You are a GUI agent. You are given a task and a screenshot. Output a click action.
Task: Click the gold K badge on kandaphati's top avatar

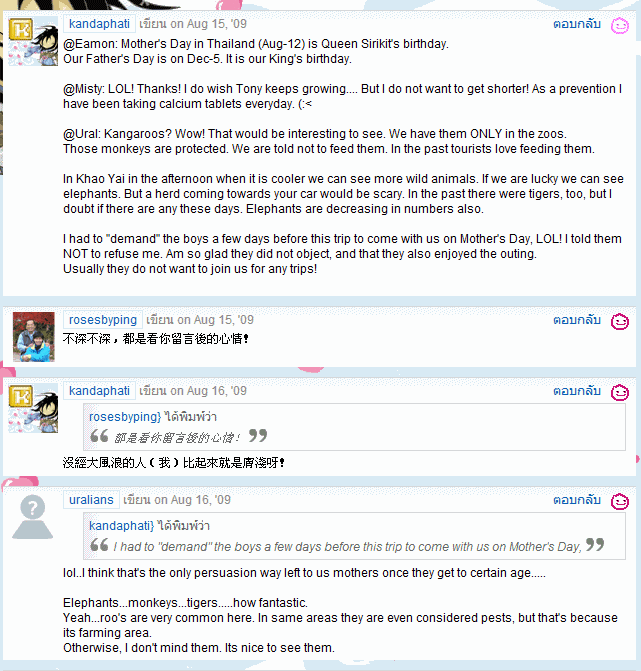[21, 29]
